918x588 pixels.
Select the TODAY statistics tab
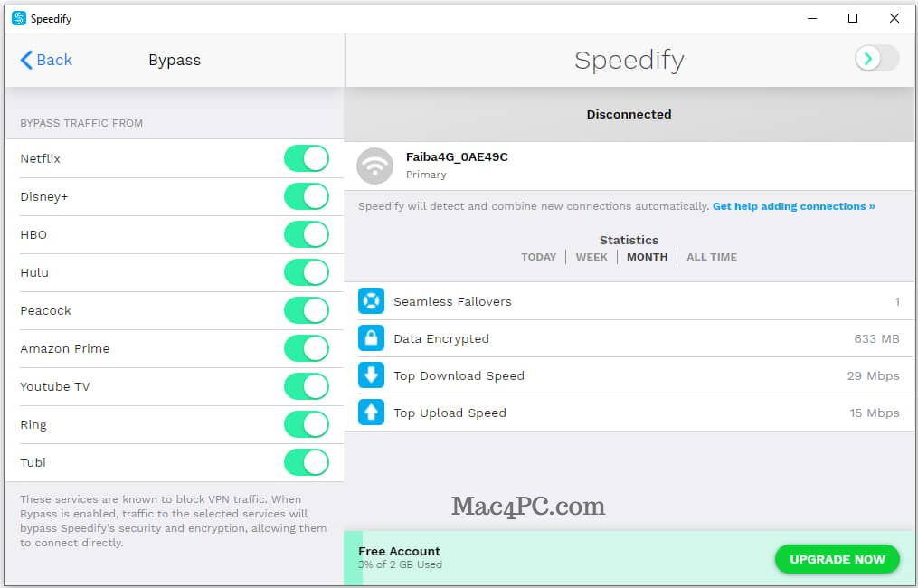(x=539, y=257)
